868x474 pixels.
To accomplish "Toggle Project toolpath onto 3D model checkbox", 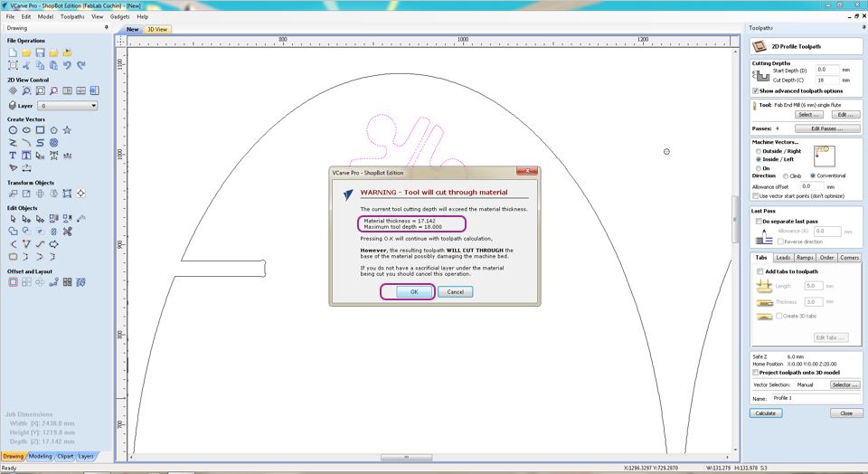I will point(755,373).
